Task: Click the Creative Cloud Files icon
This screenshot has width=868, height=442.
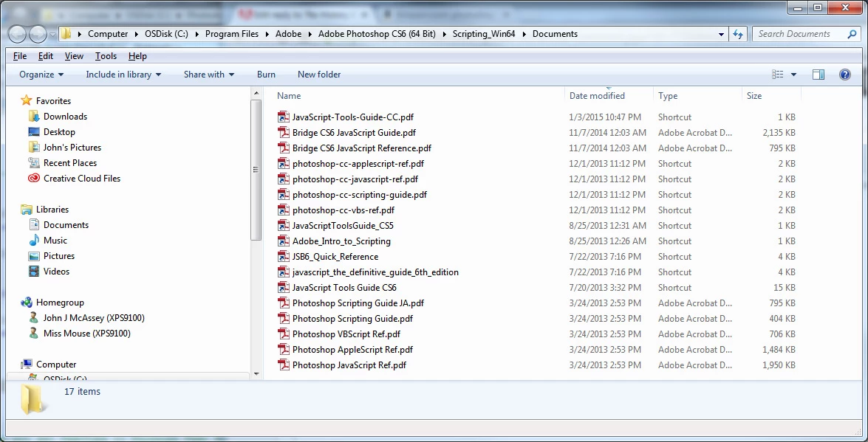Action: [34, 178]
